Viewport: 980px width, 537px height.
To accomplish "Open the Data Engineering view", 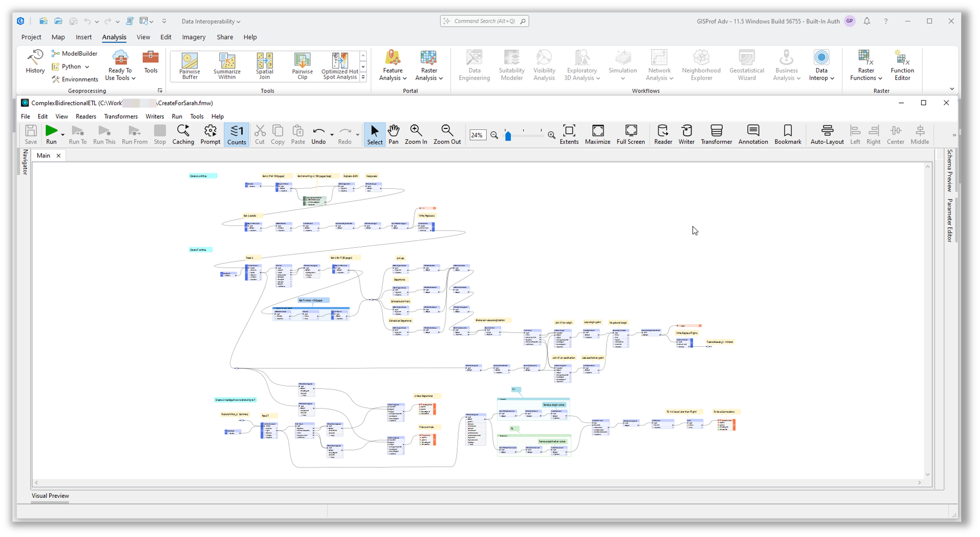I will (x=474, y=66).
